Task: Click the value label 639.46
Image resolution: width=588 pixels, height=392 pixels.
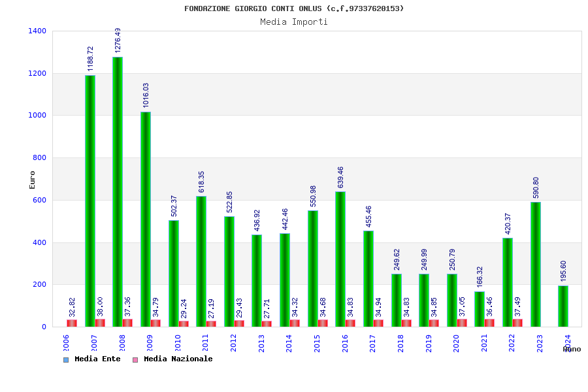Action: [340, 177]
